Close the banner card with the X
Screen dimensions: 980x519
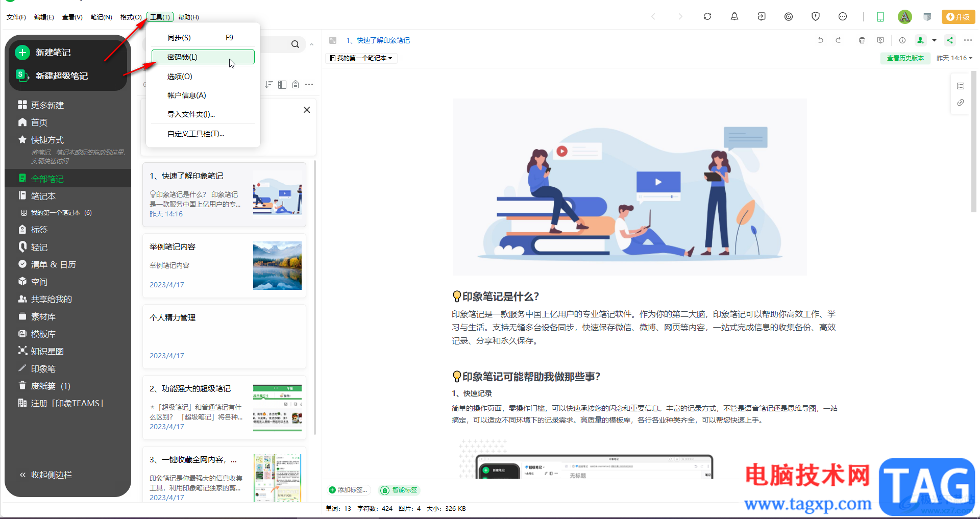coord(307,110)
